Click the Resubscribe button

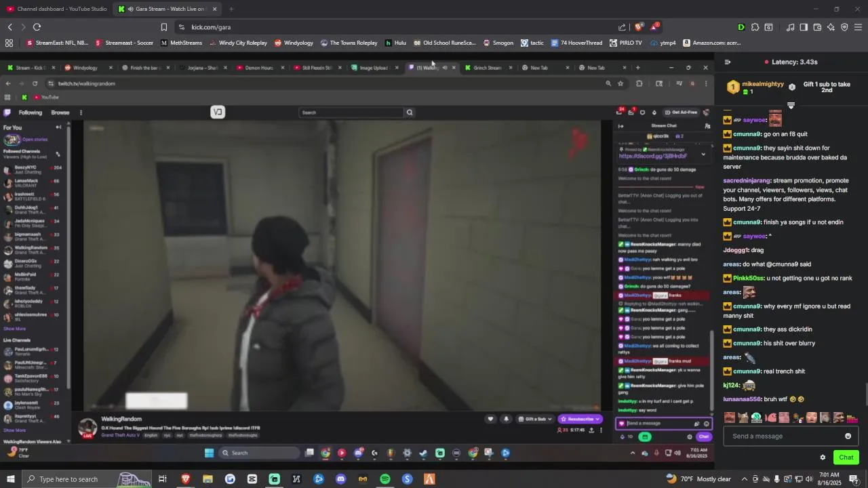pos(580,419)
